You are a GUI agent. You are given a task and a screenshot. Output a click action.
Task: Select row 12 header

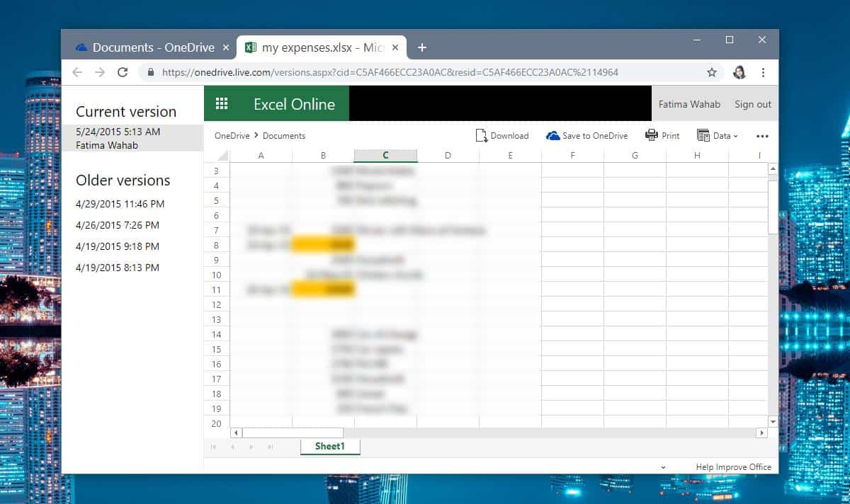click(217, 304)
